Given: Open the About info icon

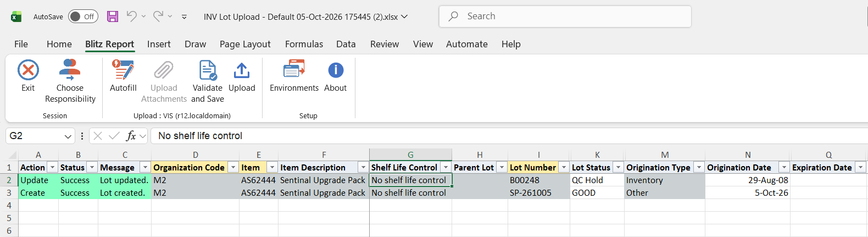Looking at the screenshot, I should click(336, 70).
